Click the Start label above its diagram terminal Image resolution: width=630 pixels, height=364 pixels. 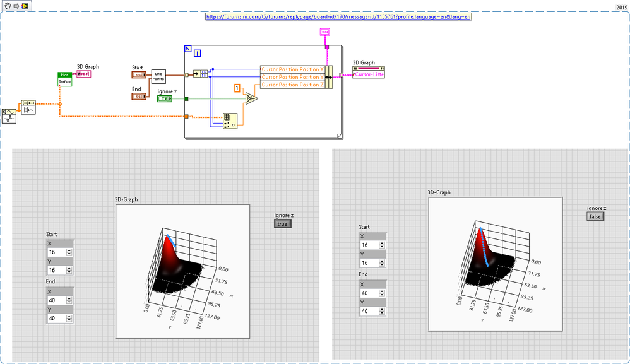(138, 68)
